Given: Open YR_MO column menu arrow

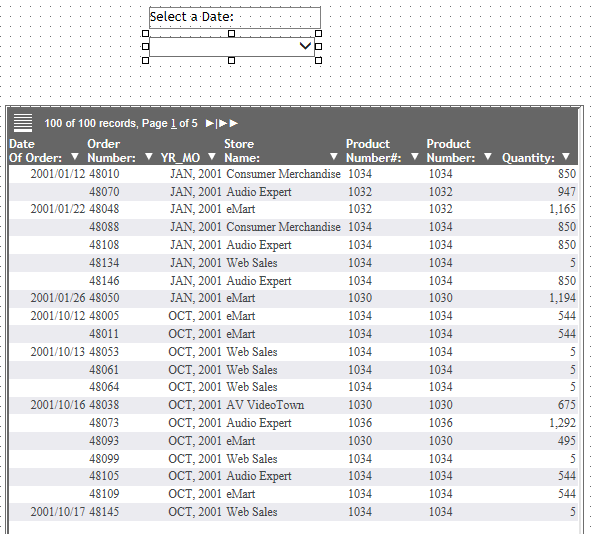Looking at the screenshot, I should pyautogui.click(x=212, y=156).
